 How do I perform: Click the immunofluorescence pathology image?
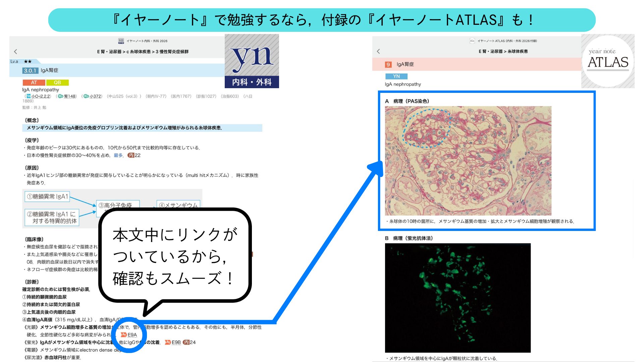point(458,298)
